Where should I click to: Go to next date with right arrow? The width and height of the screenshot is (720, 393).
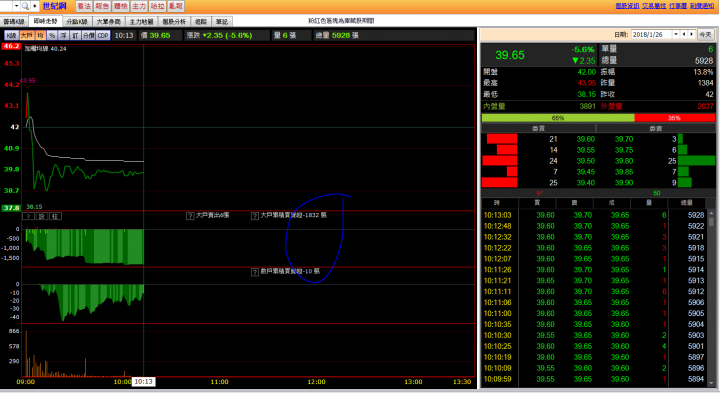click(692, 34)
